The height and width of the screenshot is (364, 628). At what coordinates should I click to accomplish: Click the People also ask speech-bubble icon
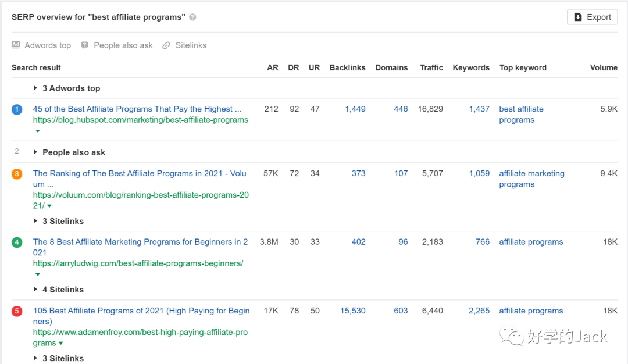pyautogui.click(x=85, y=45)
